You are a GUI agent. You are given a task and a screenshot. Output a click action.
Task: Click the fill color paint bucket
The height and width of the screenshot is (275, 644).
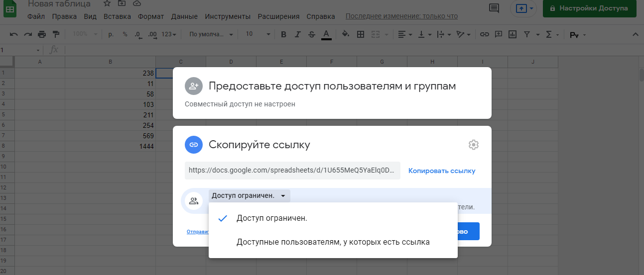[x=345, y=34]
